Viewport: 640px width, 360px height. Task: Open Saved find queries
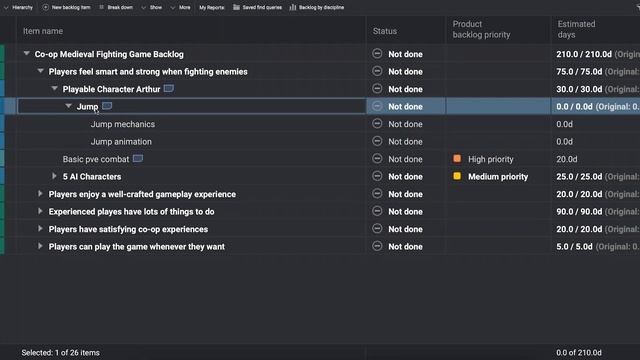[x=257, y=7]
